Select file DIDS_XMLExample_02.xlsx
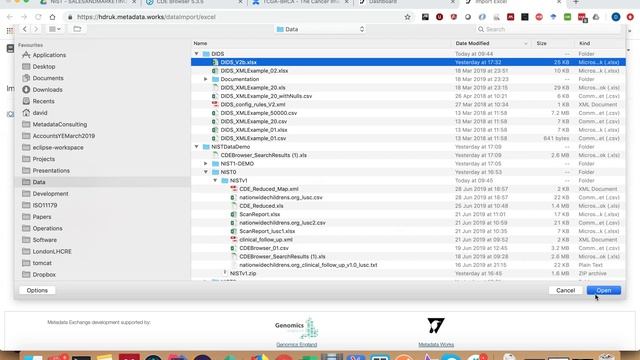Viewport: 640px width, 360px height. point(408,71)
